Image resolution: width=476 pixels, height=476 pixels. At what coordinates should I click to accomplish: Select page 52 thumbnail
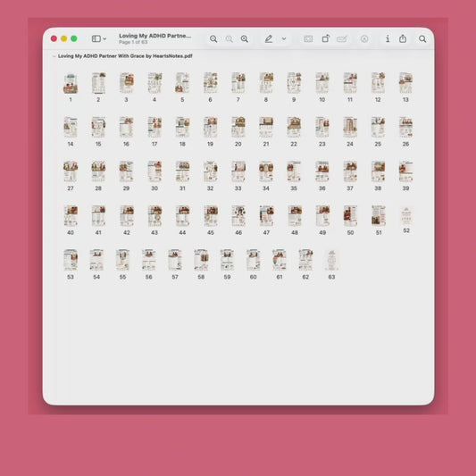406,216
